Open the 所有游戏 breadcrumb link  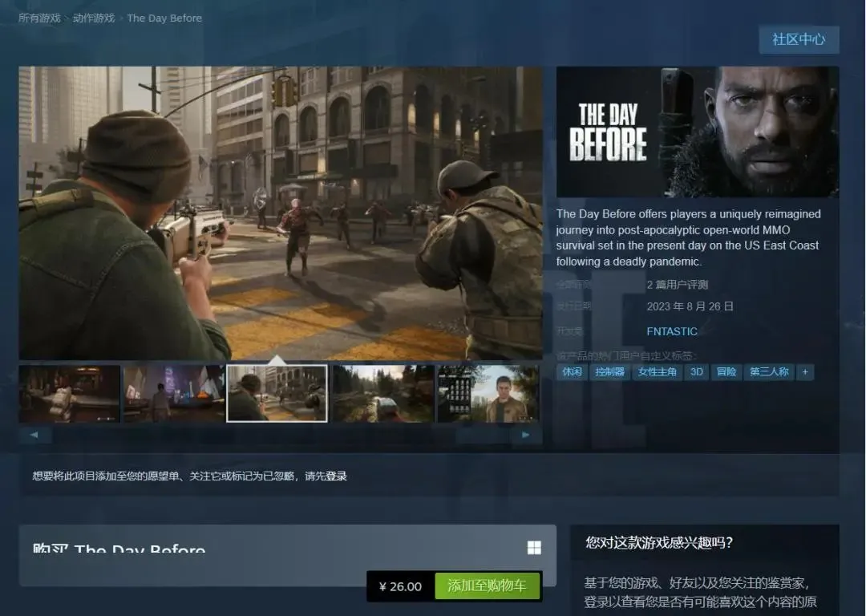click(39, 18)
